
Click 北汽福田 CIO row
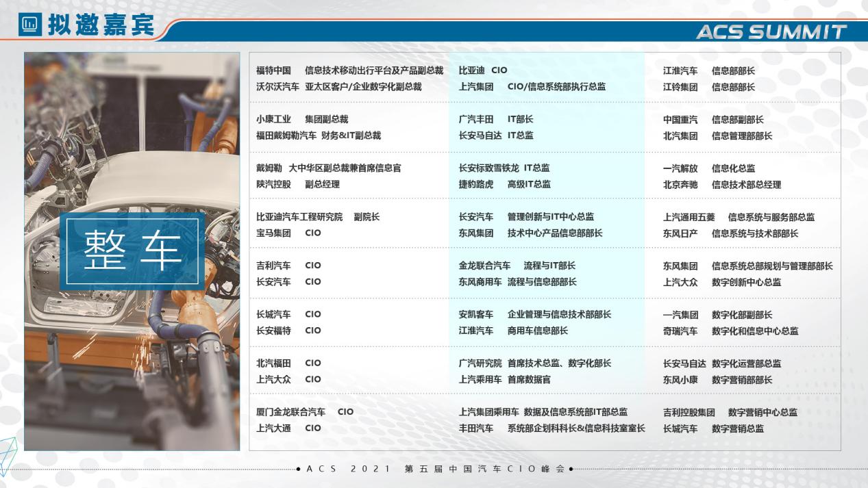(288, 363)
